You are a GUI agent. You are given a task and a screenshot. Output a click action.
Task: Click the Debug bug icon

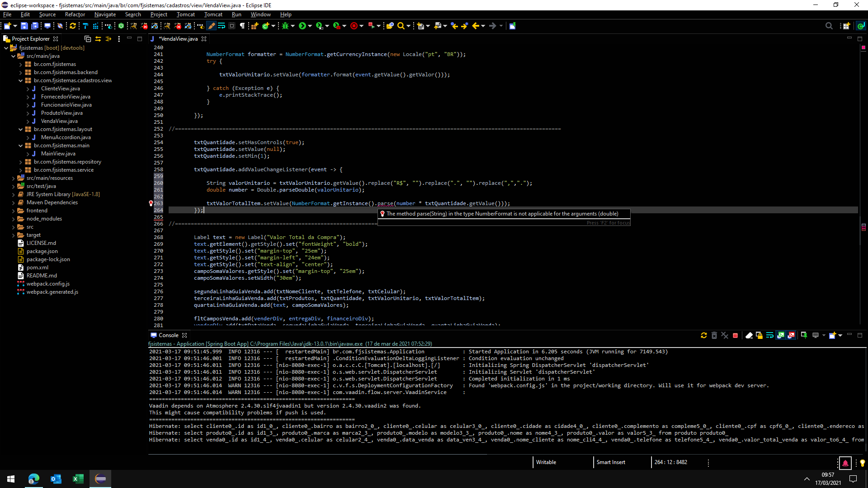[285, 26]
